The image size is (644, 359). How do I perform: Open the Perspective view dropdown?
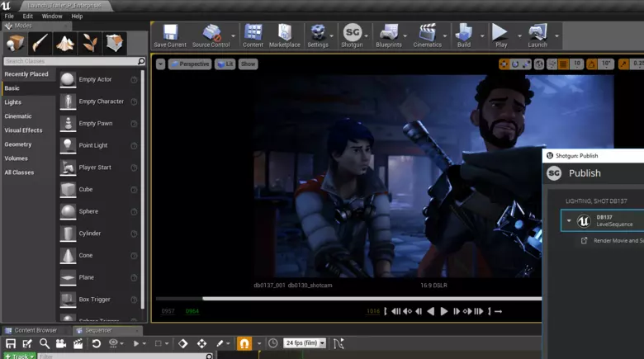[190, 64]
